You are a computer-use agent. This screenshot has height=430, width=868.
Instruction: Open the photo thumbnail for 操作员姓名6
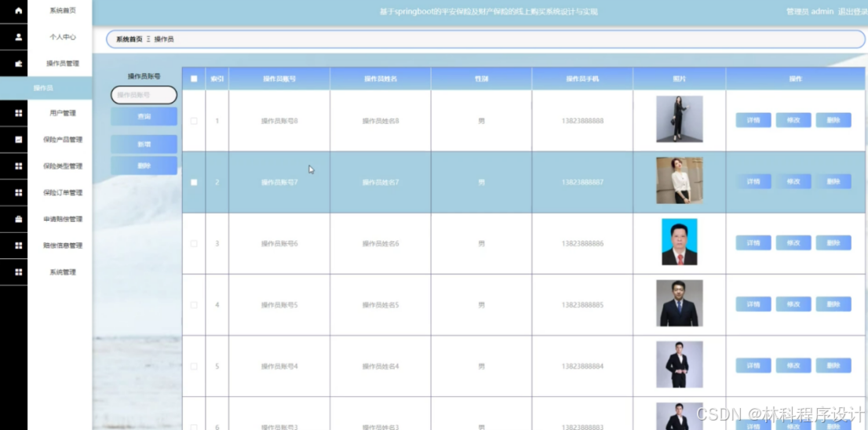click(679, 242)
